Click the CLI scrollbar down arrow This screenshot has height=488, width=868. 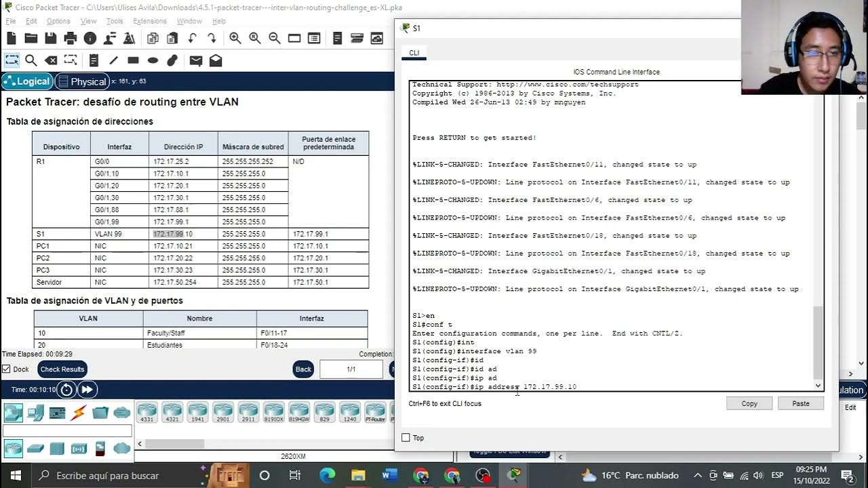tap(818, 386)
